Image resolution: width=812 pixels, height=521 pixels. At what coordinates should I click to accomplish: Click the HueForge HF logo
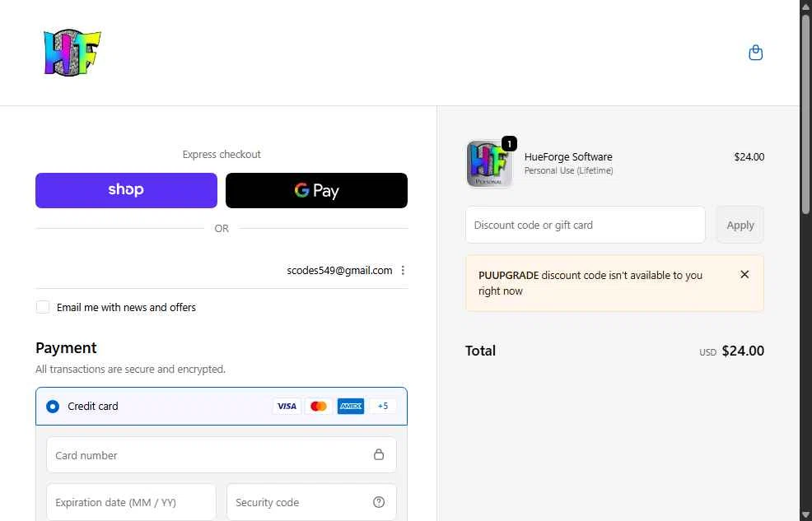[72, 53]
